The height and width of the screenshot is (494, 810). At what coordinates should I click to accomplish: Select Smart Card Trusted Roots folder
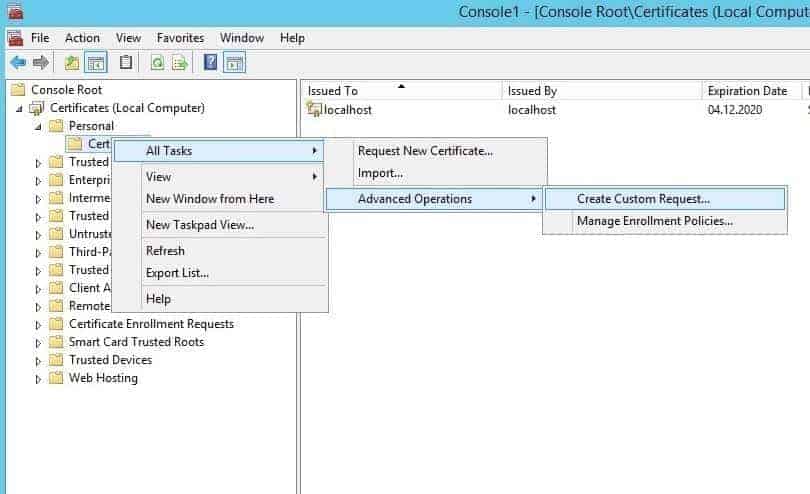[136, 342]
